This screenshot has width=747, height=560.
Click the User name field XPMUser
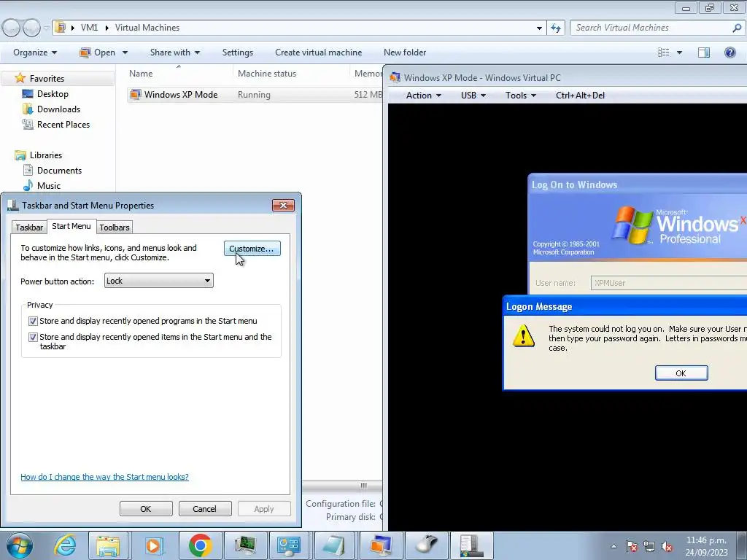click(669, 283)
